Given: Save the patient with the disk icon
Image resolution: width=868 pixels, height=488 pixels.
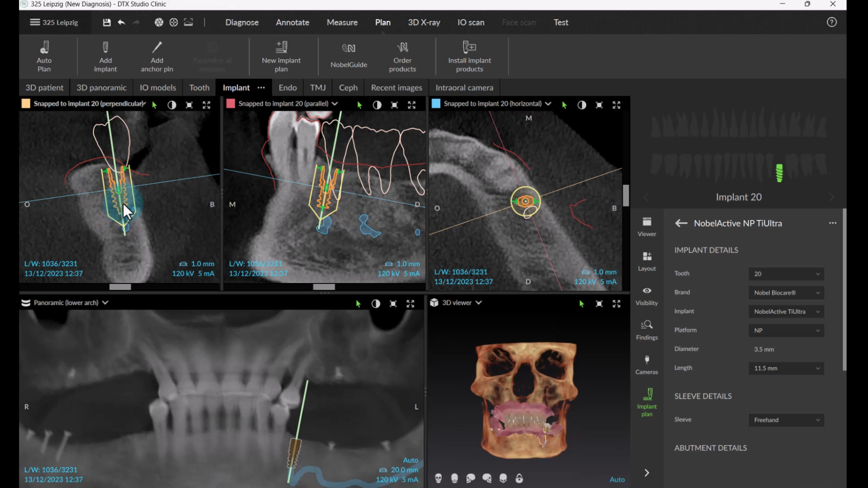Looking at the screenshot, I should click(x=107, y=22).
